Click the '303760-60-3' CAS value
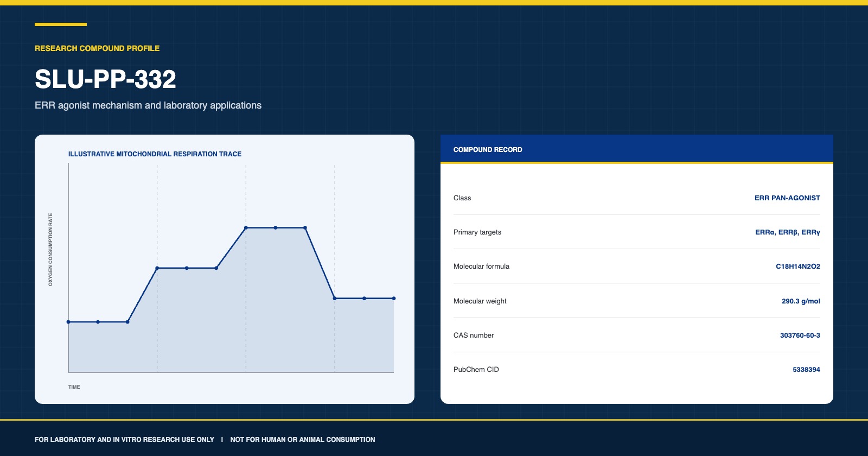 [x=800, y=335]
